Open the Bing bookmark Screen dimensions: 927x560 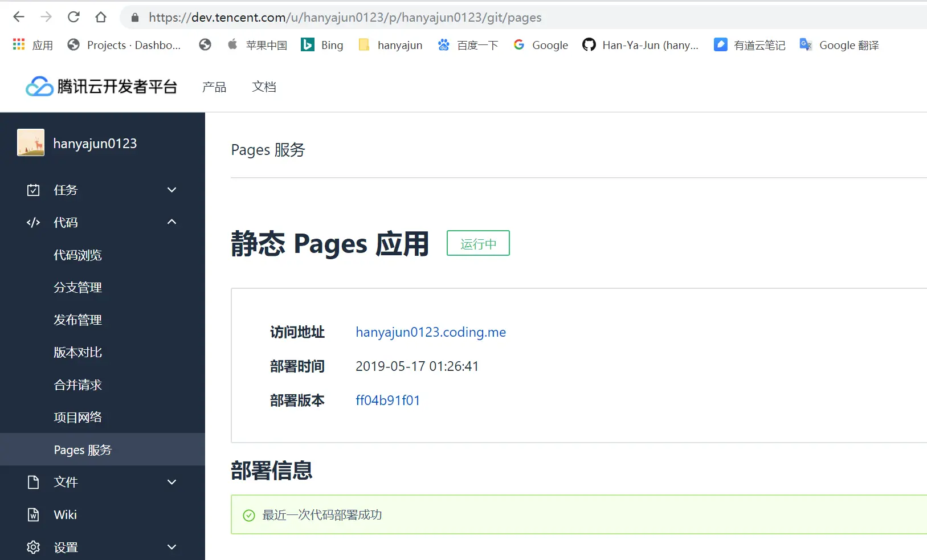coord(322,45)
